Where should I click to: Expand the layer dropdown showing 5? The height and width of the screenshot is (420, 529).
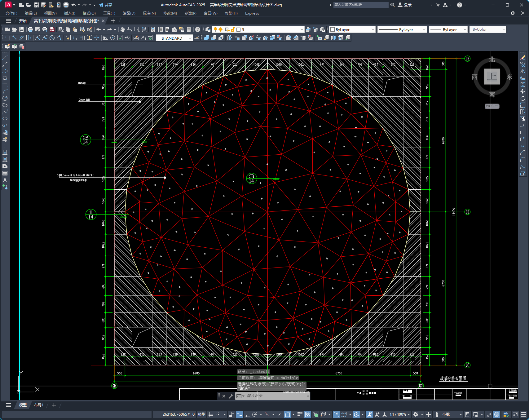302,29
